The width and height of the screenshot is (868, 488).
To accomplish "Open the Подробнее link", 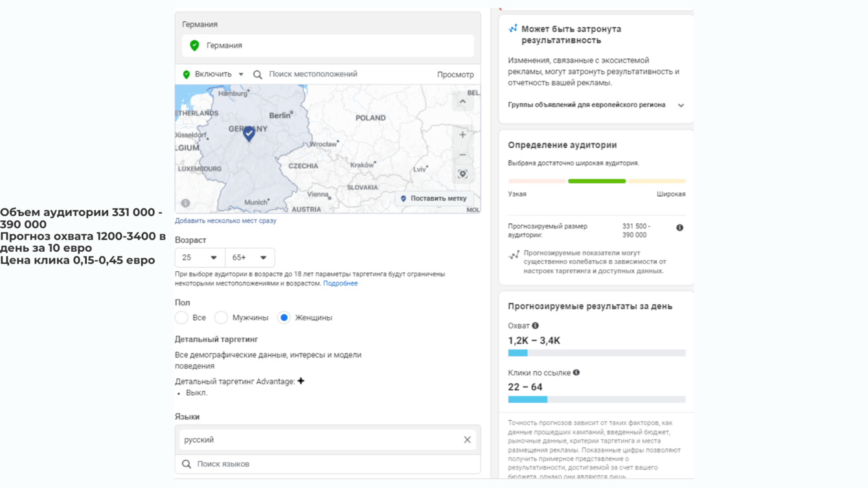I will (340, 283).
